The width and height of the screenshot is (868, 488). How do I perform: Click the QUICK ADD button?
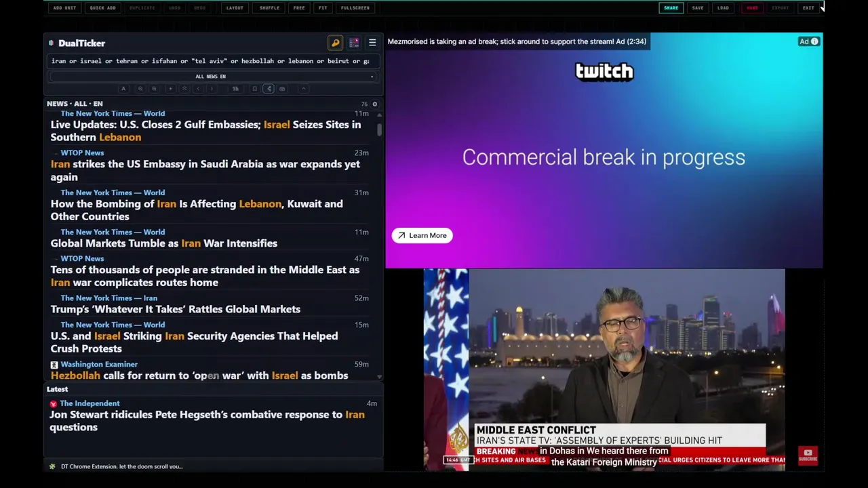point(102,8)
